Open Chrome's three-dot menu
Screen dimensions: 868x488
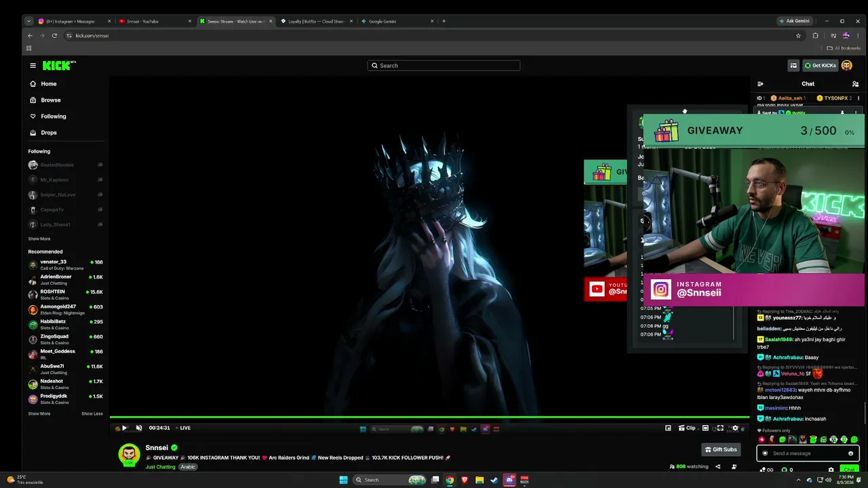(858, 36)
